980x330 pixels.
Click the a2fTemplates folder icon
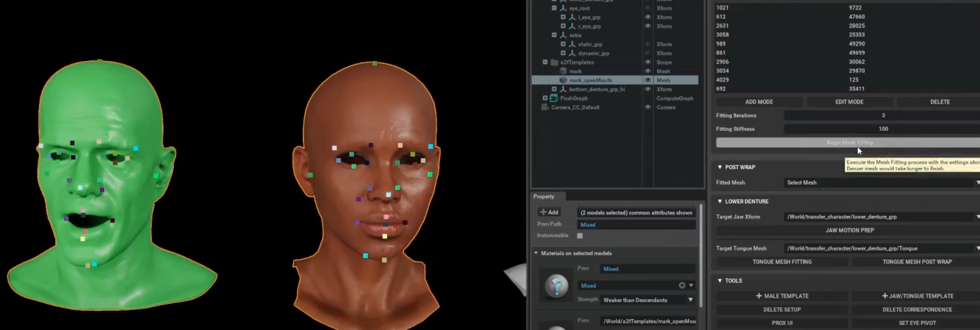pyautogui.click(x=554, y=62)
